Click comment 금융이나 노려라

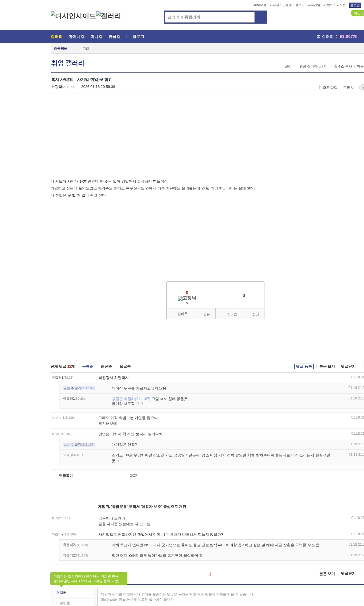point(112,518)
